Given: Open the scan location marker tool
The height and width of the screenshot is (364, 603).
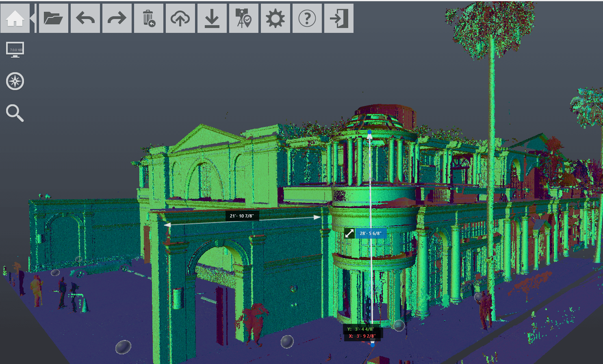Looking at the screenshot, I should 244,18.
